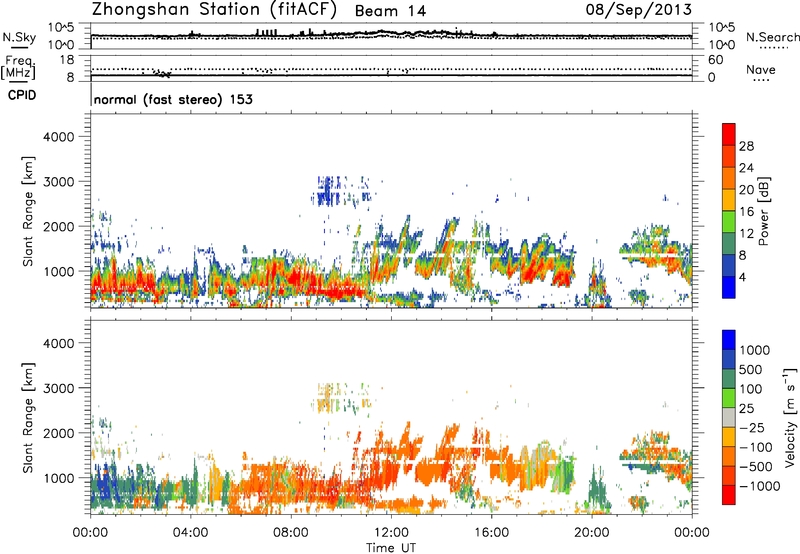Screen dimensions: 800x554
Task: Click the Freq. [MHz] axis label
Action: 19,67
